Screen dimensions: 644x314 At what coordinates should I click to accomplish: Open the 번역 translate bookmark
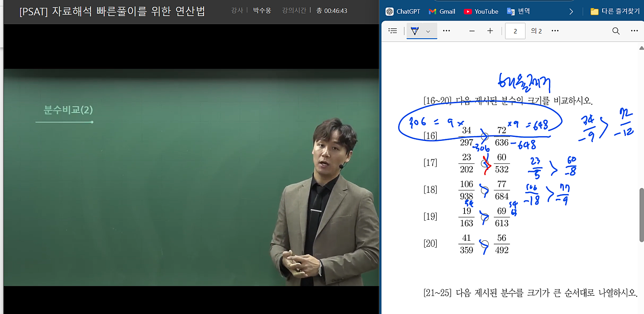tap(518, 12)
